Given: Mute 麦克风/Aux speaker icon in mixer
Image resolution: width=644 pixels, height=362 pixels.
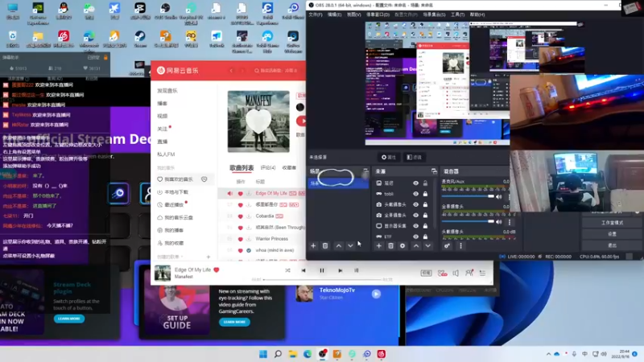Looking at the screenshot, I should tap(498, 196).
